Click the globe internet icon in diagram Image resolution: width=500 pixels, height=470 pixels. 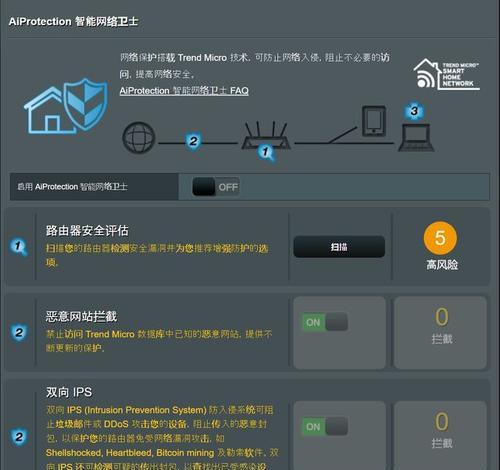coord(139,138)
